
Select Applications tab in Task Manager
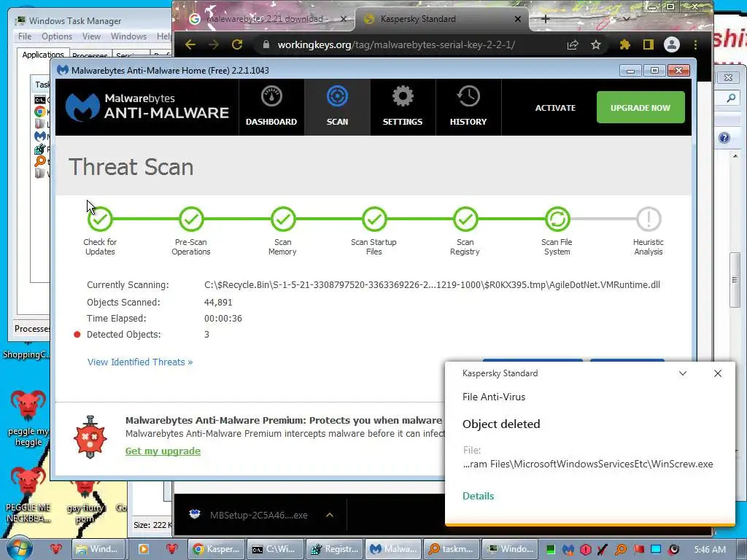coord(43,55)
